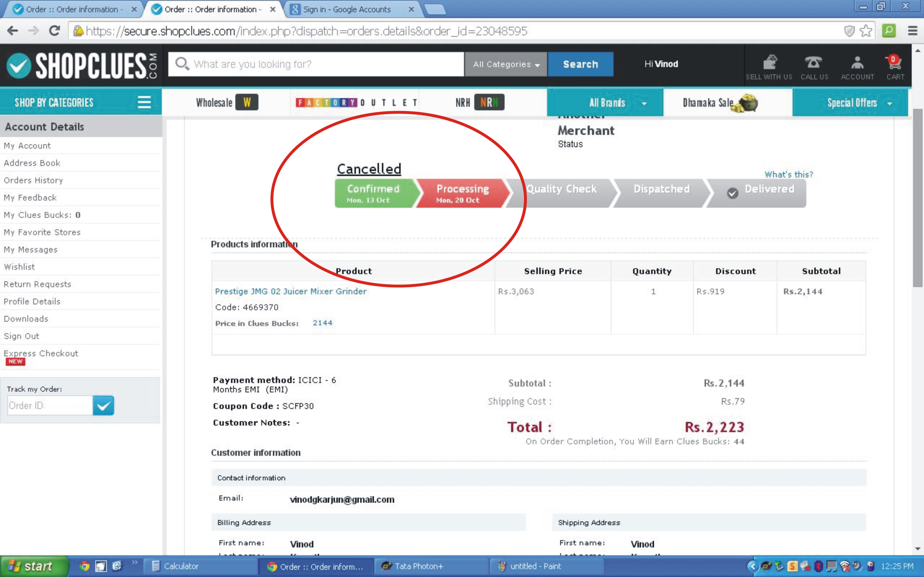Expand quick launch overflow chevron
Image resolution: width=924 pixels, height=577 pixels.
(x=134, y=562)
